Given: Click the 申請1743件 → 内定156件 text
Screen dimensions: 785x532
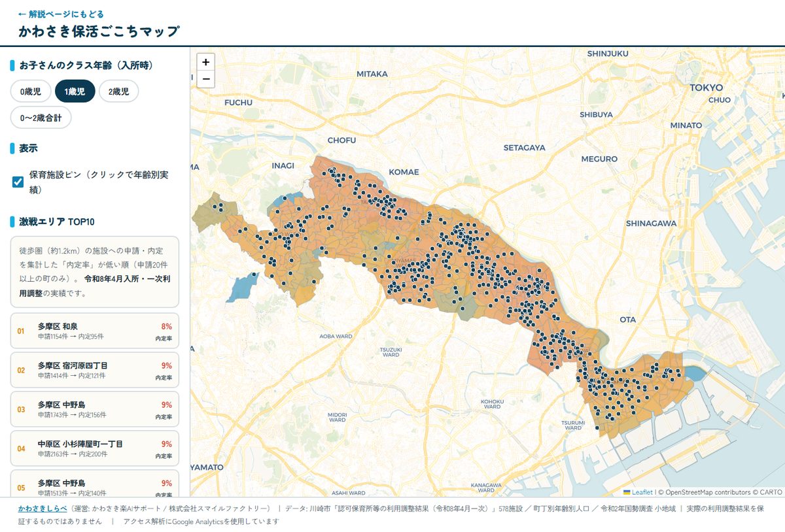Looking at the screenshot, I should point(71,415).
